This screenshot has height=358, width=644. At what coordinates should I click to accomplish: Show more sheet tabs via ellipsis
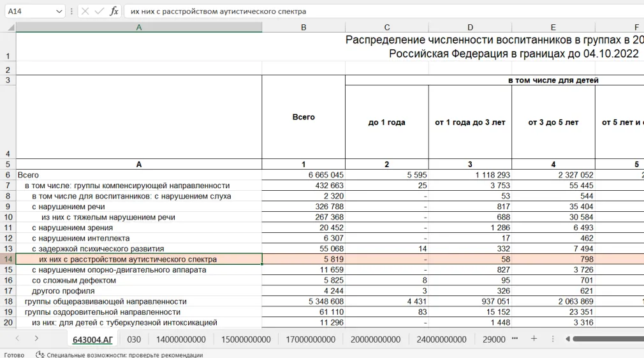[515, 339]
